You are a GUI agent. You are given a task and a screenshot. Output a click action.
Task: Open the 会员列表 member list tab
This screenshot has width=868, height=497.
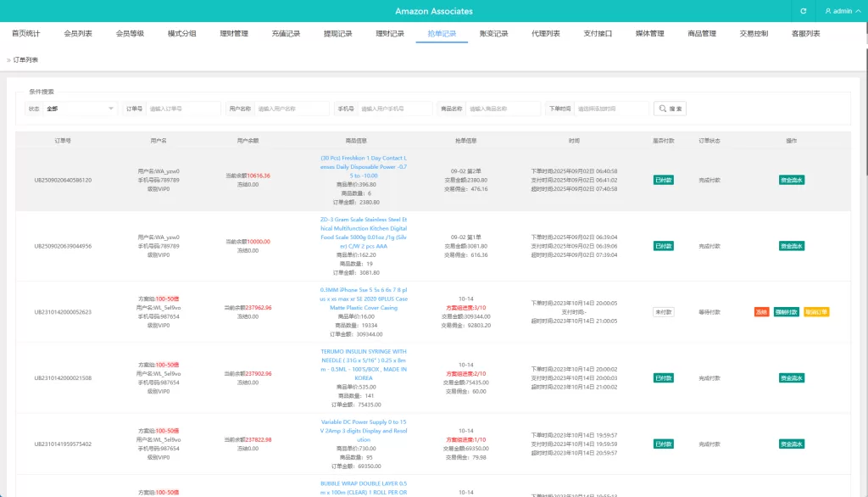pos(78,34)
